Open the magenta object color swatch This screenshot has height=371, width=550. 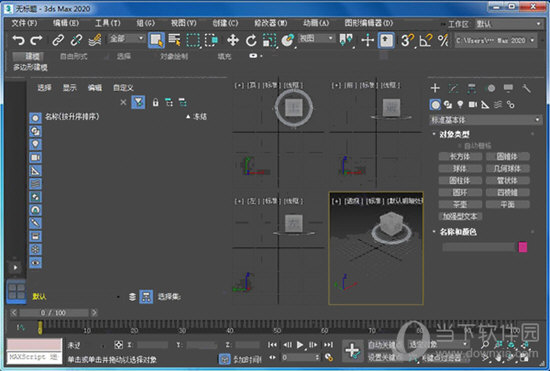click(523, 247)
